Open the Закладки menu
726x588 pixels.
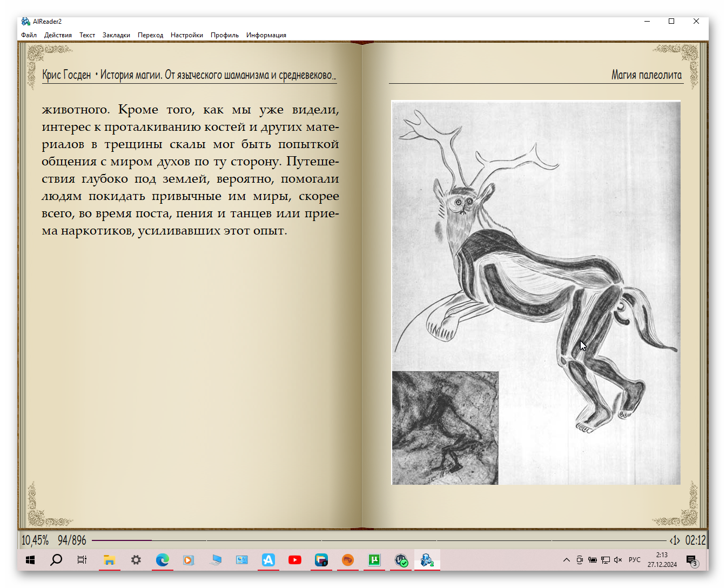click(116, 35)
